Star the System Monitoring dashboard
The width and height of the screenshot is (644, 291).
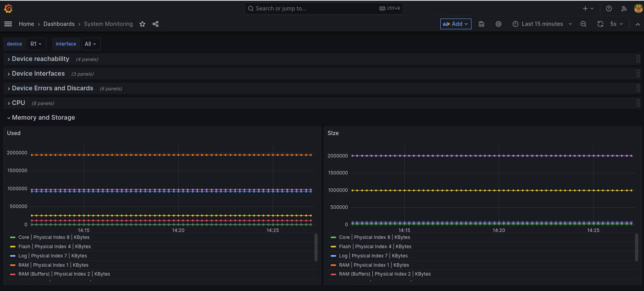click(142, 24)
